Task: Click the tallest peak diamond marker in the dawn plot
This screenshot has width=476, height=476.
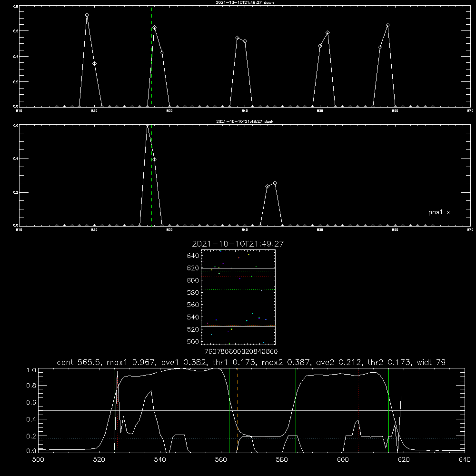Action: (x=87, y=15)
